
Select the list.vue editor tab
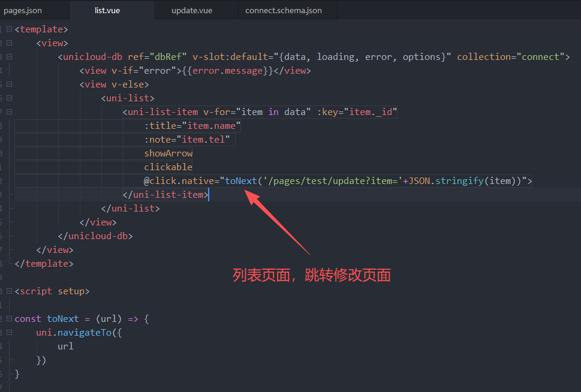[107, 10]
